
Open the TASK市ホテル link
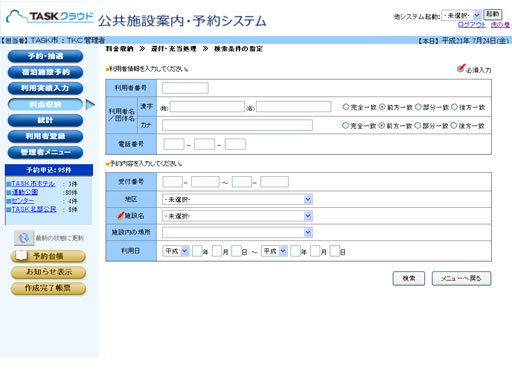click(x=33, y=184)
